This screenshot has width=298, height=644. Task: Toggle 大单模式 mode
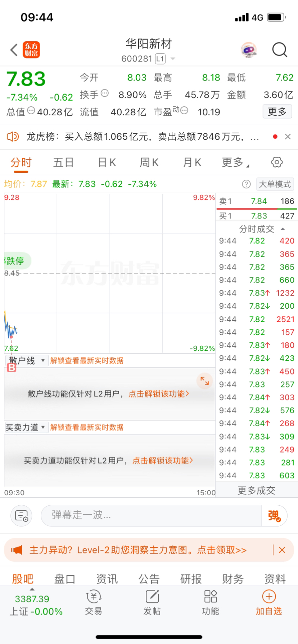[275, 184]
